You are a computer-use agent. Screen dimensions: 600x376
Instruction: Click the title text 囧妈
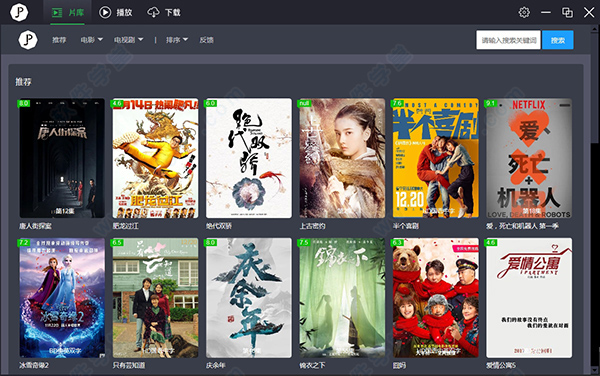point(399,365)
